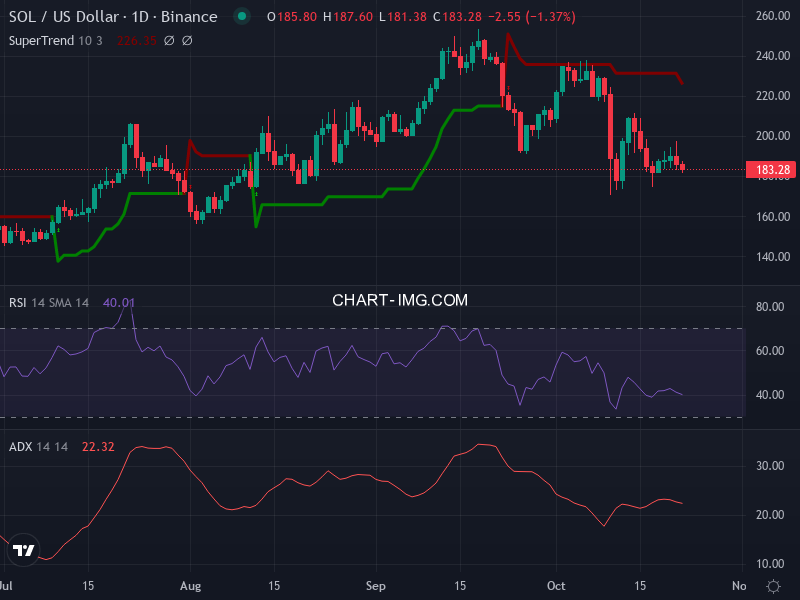Click first ∅ symbol after SuperTrend value

point(169,41)
